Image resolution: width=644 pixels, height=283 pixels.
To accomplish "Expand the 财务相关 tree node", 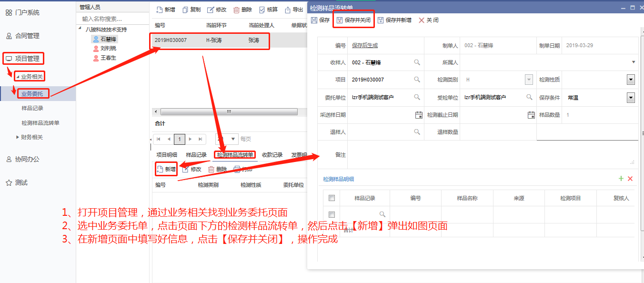I will [x=18, y=137].
